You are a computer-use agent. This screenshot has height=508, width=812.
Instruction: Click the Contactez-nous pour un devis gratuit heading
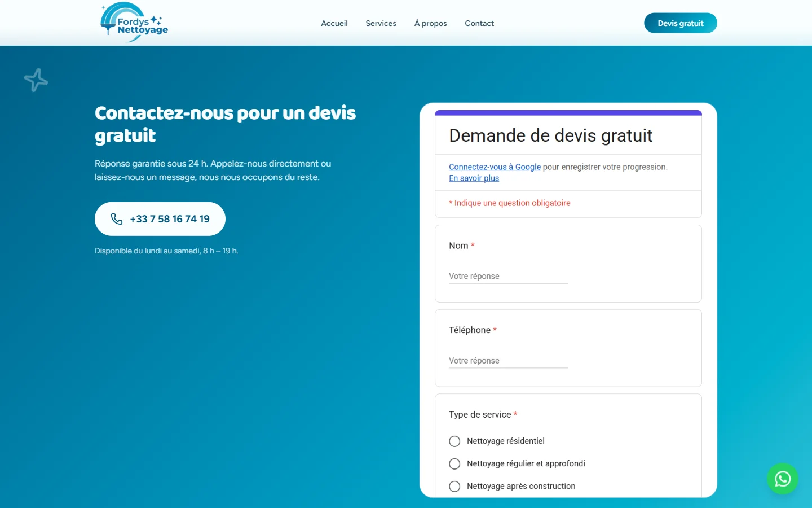pos(226,124)
